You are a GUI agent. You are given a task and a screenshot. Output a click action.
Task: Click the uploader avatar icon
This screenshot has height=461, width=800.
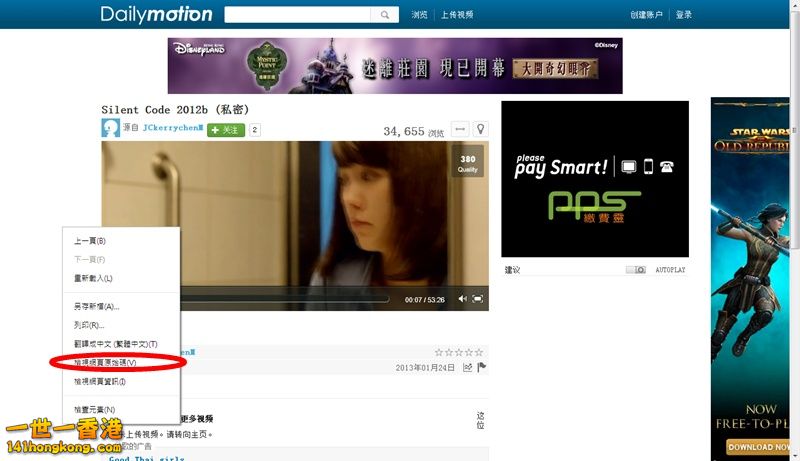[x=110, y=129]
